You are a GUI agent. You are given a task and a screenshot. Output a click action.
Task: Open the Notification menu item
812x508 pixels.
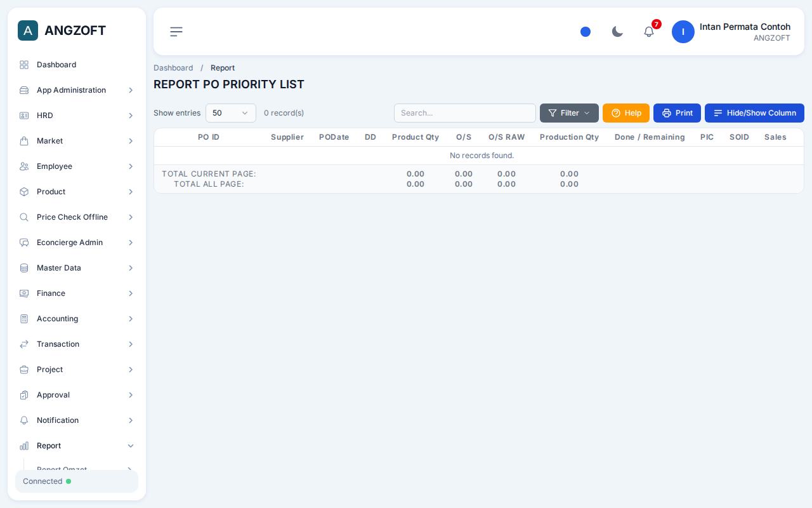77,420
